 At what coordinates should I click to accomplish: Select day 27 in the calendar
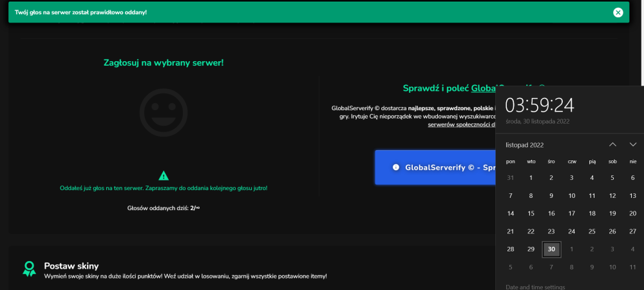(x=633, y=231)
